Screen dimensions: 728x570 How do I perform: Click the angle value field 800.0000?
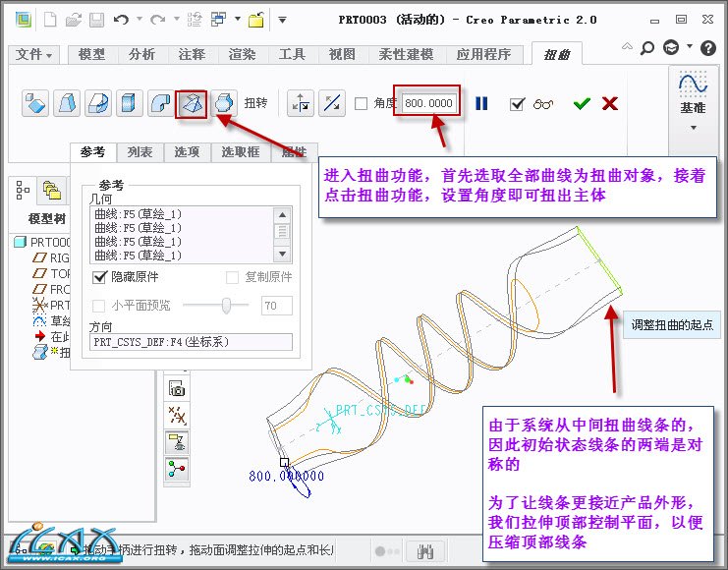tap(428, 103)
